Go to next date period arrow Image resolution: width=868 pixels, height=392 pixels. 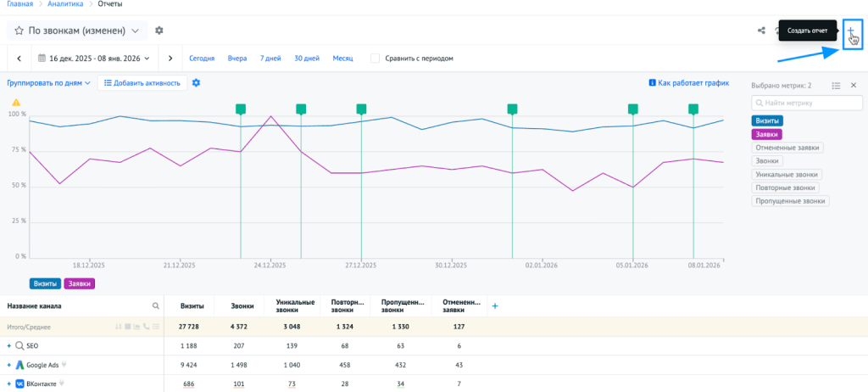pyautogui.click(x=170, y=59)
